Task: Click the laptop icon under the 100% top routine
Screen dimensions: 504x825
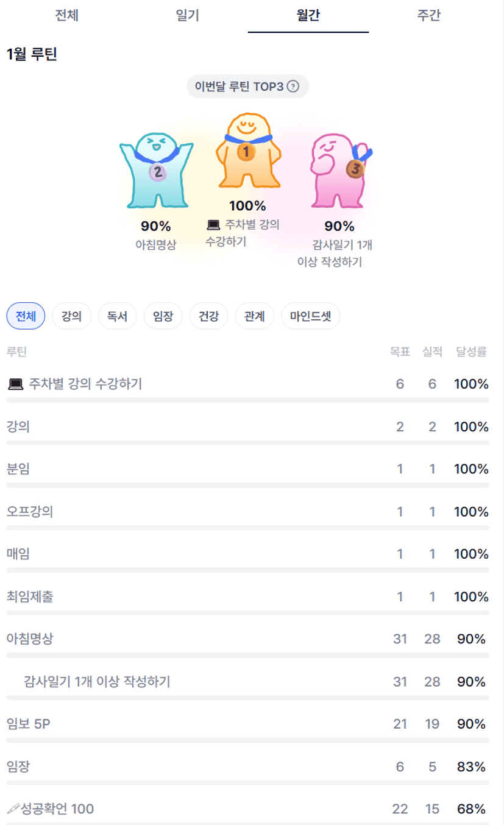Action: [x=214, y=224]
